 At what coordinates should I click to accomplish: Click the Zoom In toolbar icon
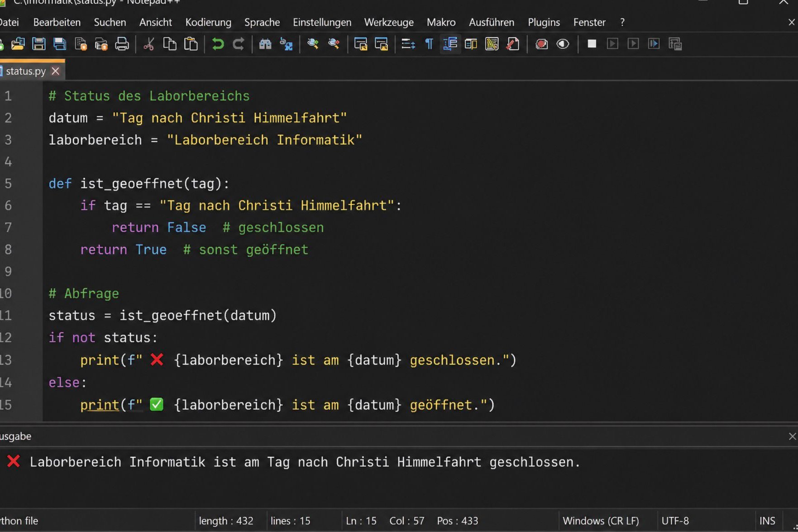(x=313, y=44)
